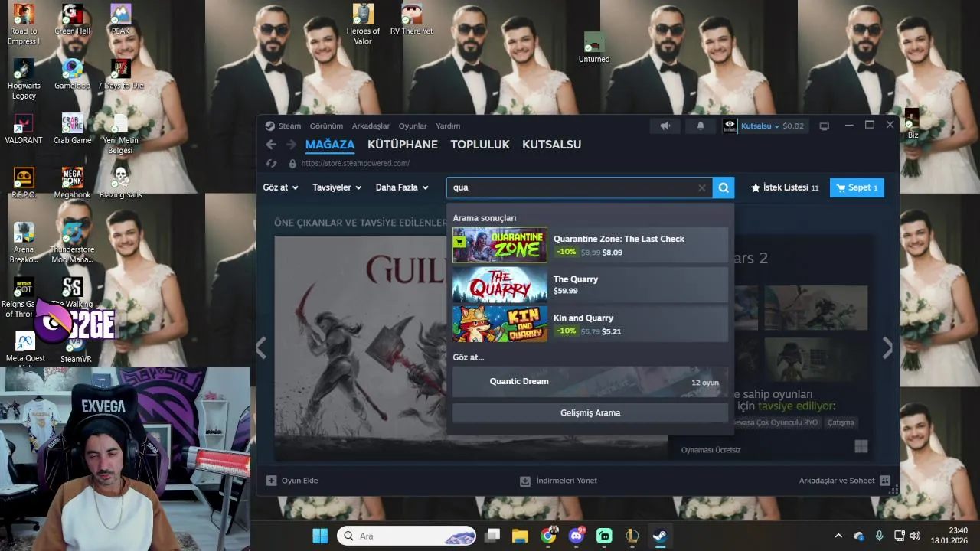Image resolution: width=980 pixels, height=551 pixels.
Task: Click the store URL address text
Action: point(355,163)
